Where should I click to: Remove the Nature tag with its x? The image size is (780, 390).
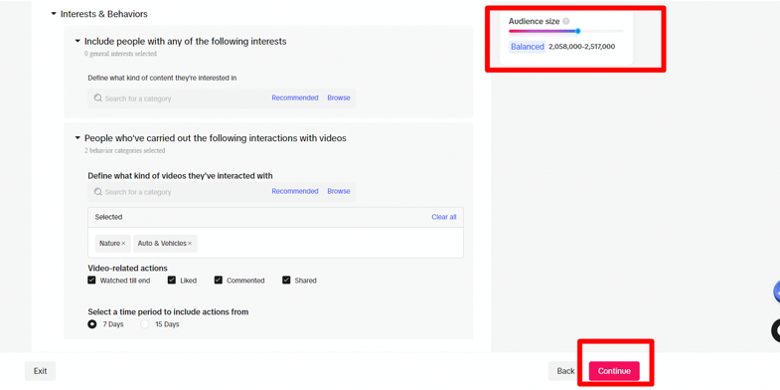pyautogui.click(x=123, y=244)
